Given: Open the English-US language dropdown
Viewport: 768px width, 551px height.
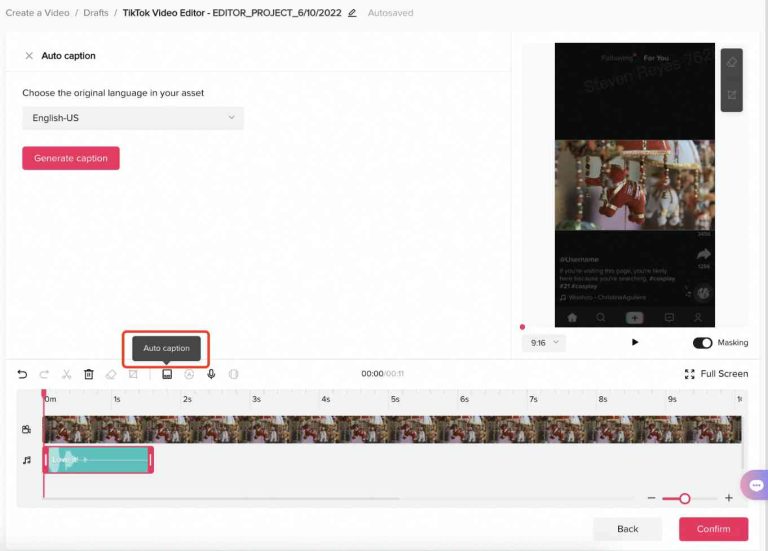Looking at the screenshot, I should (133, 118).
